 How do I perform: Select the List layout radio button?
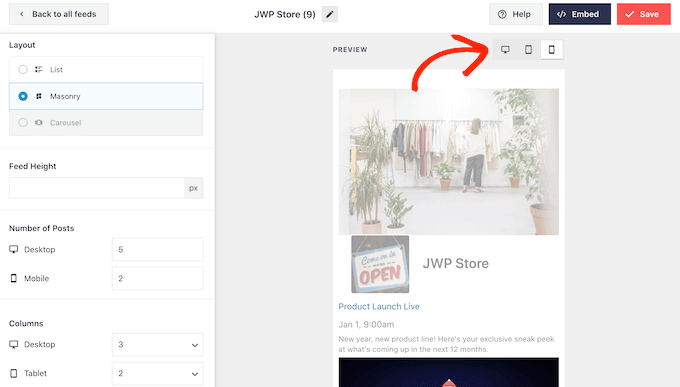point(23,69)
